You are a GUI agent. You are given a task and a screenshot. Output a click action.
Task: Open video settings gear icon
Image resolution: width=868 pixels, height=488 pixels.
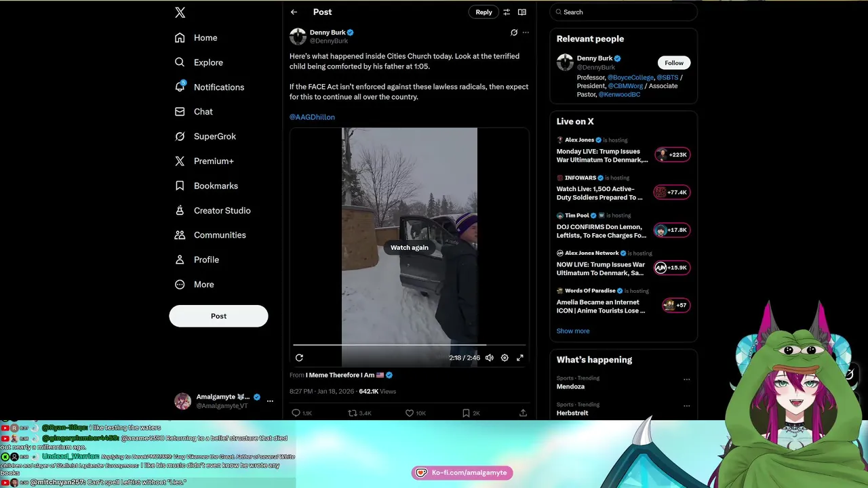(x=505, y=358)
